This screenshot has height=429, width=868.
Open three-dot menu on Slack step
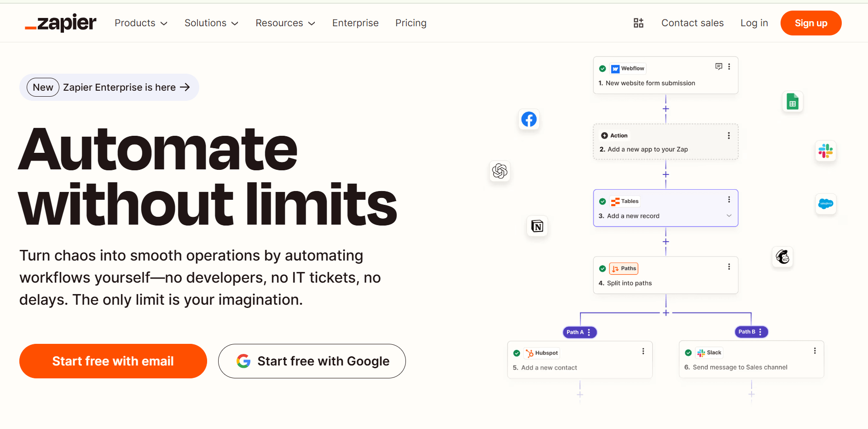(x=815, y=351)
